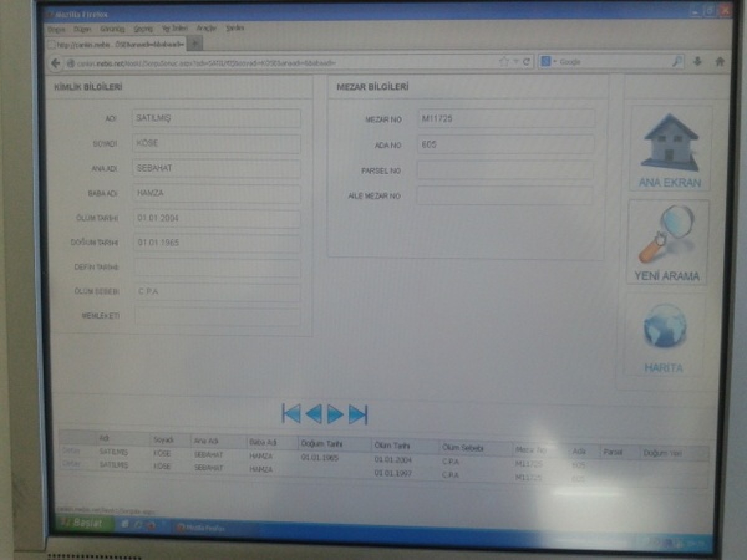This screenshot has height=560, width=747.
Task: Reload the page with refresh icon
Action: (526, 62)
